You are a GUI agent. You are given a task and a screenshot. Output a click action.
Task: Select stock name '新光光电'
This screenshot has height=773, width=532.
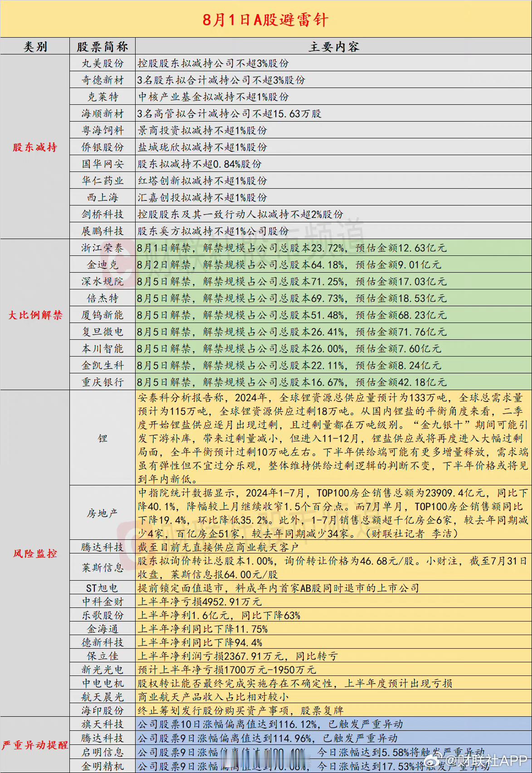click(x=102, y=670)
